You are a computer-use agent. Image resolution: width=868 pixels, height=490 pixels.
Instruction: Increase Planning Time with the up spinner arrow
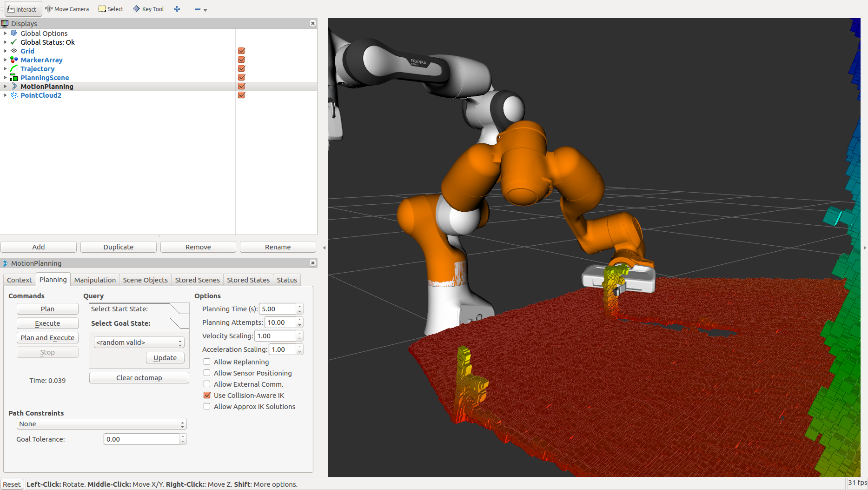click(299, 306)
